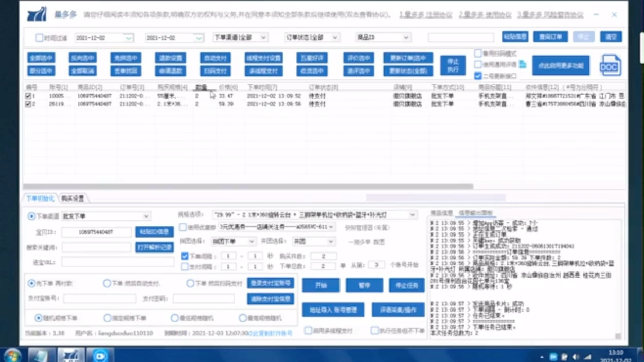
Task: Uncheck the 二号更新接口 checkbox
Action: pos(477,76)
